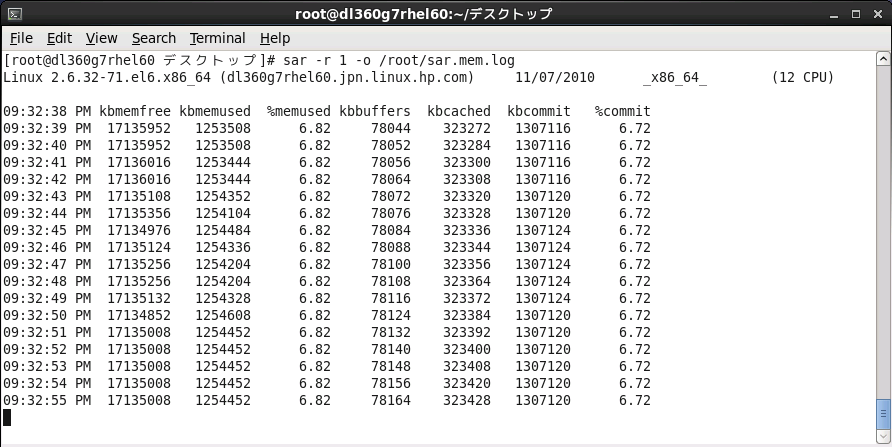Click kbbuffers value 78108
Image resolution: width=892 pixels, height=447 pixels.
click(x=391, y=282)
